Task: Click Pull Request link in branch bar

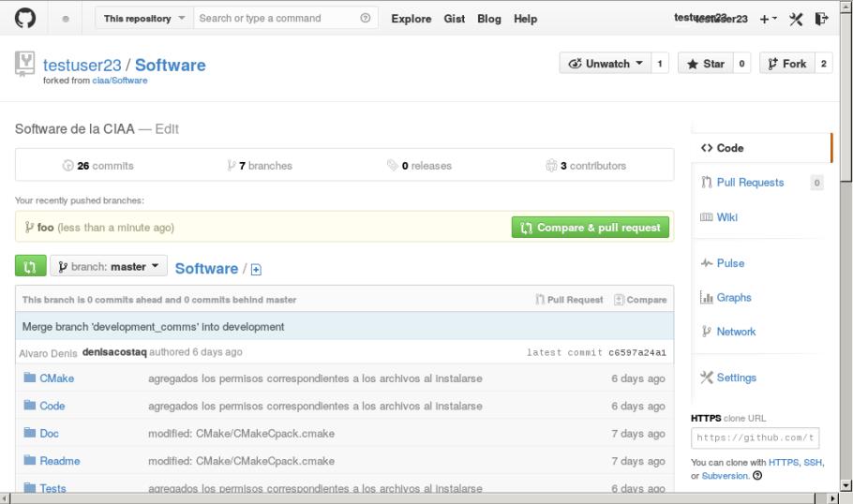Action: (x=569, y=300)
